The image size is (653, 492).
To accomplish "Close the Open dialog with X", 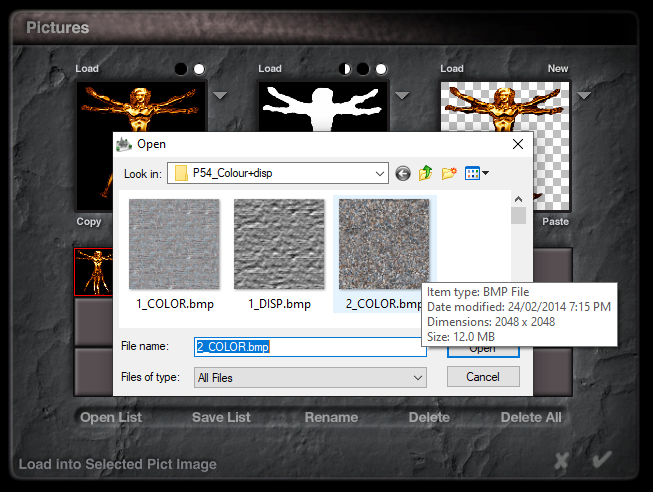I will click(518, 144).
